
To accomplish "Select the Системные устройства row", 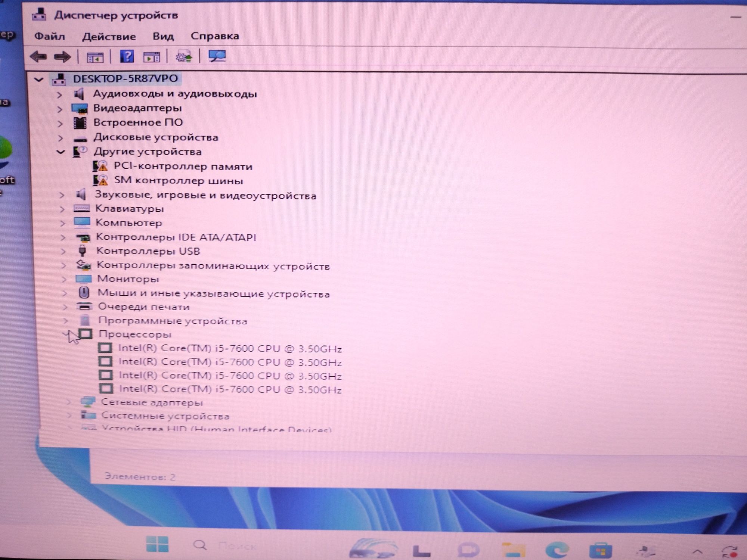I will (165, 416).
